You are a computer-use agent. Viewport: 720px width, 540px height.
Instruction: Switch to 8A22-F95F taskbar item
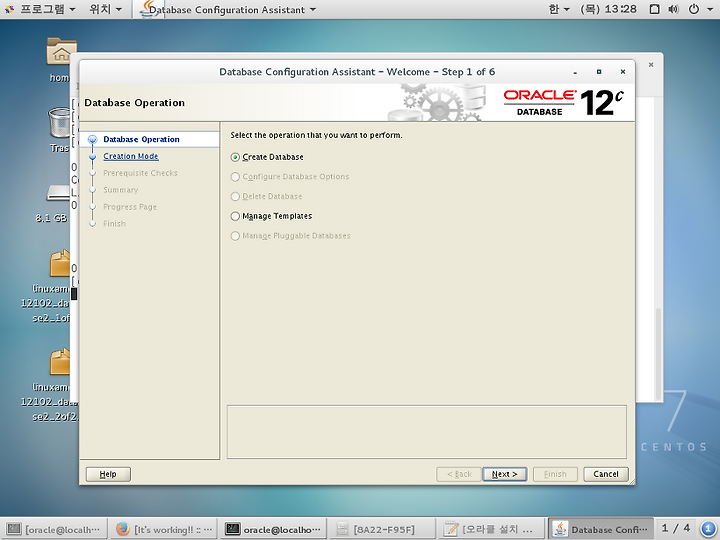point(382,529)
